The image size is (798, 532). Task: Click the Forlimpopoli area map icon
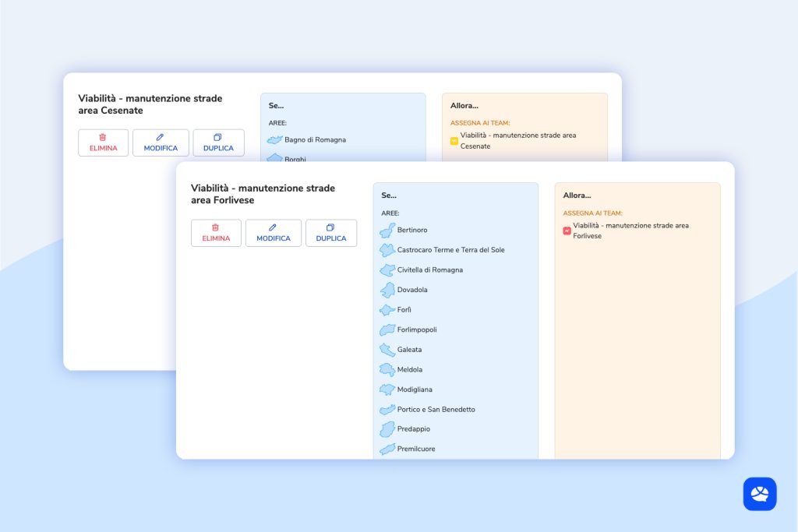(x=387, y=329)
